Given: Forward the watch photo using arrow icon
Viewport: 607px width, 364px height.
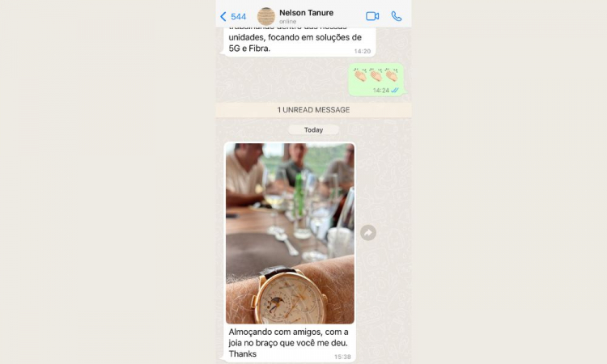Looking at the screenshot, I should (x=367, y=233).
